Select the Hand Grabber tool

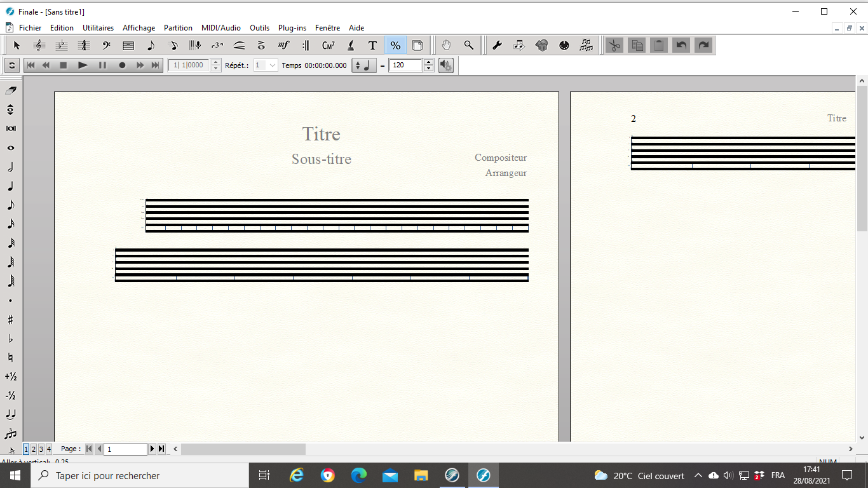(446, 45)
